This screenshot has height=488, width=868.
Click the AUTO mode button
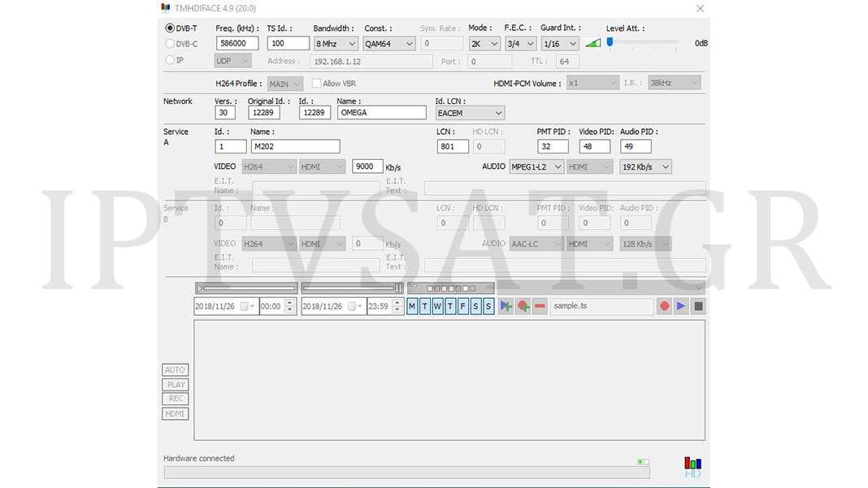tap(176, 370)
